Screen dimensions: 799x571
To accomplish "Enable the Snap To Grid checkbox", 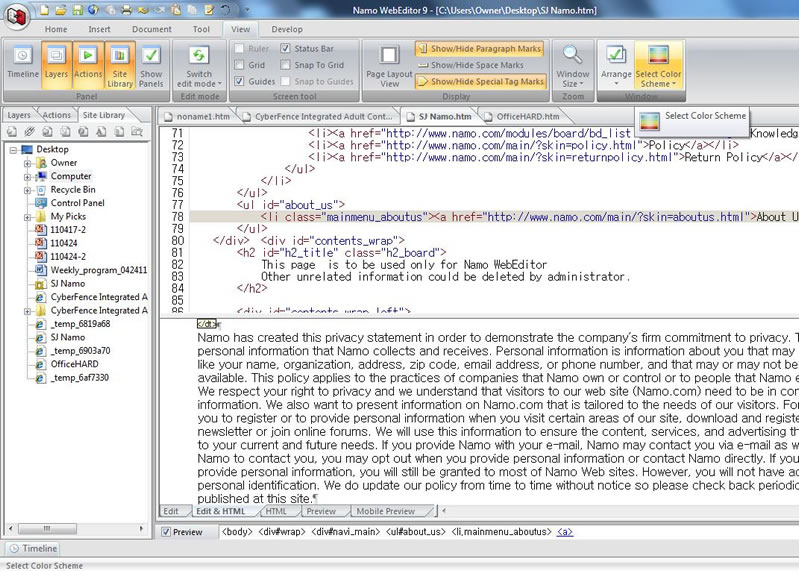I will tap(285, 65).
